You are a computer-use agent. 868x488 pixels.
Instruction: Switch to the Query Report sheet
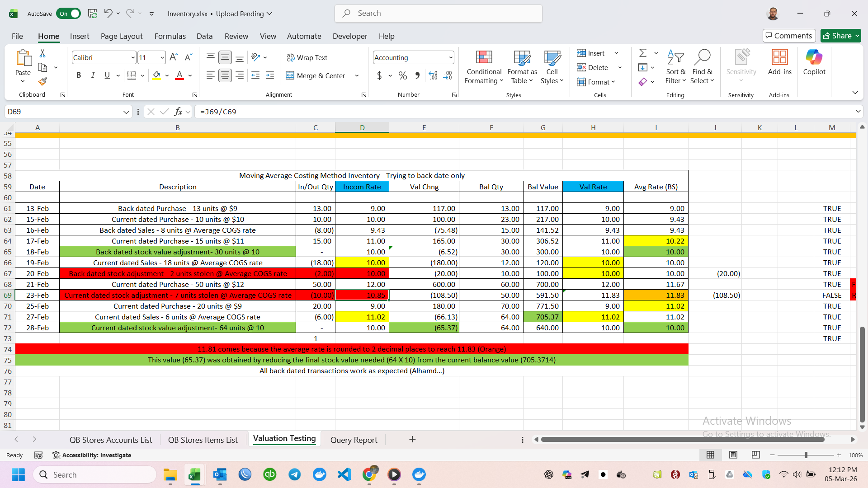tap(354, 440)
